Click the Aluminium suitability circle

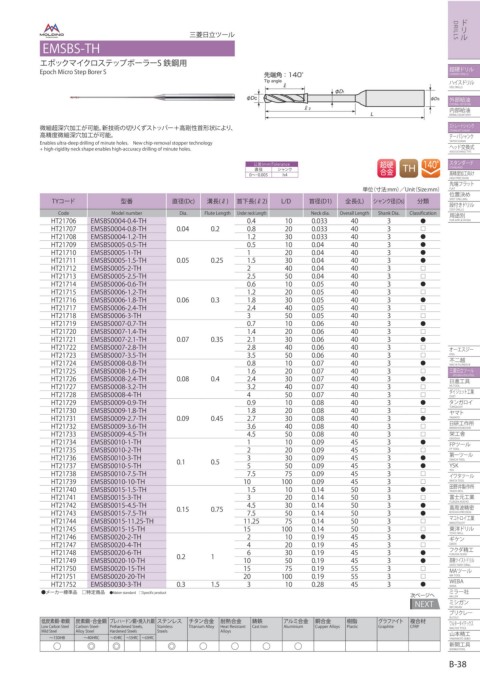298,646
